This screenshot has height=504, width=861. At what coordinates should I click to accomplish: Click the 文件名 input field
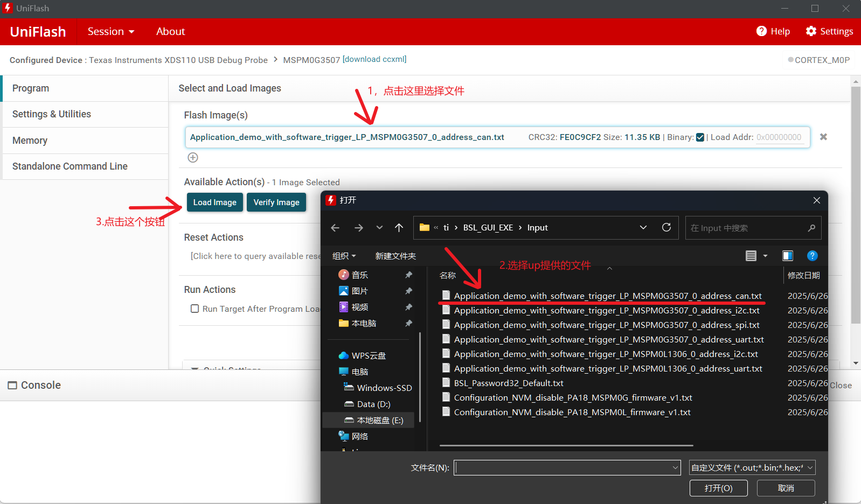pos(567,467)
